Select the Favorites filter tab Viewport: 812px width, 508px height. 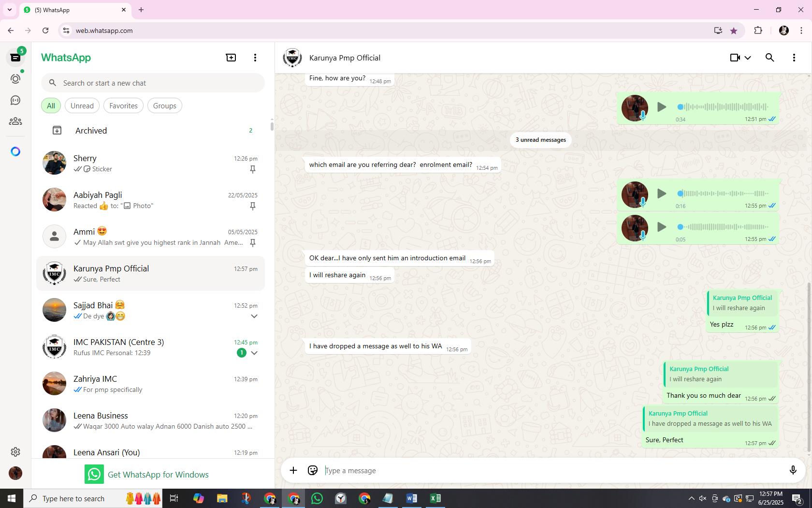(123, 106)
